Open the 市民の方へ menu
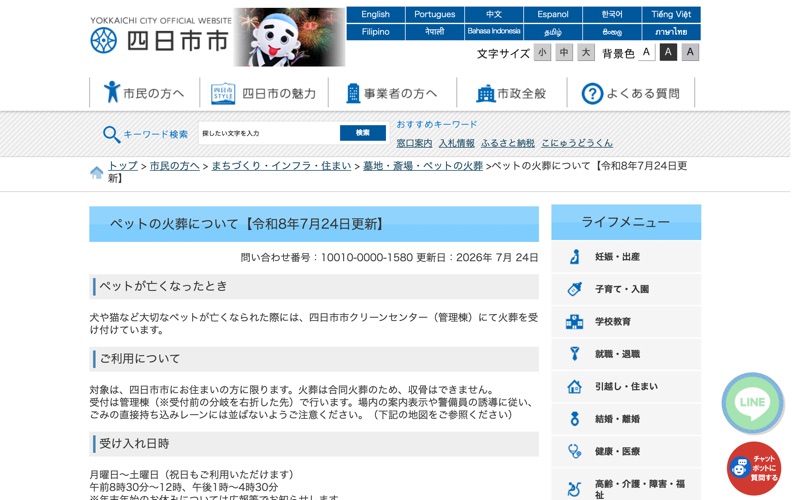Screen dimensions: 800x500 (144, 93)
